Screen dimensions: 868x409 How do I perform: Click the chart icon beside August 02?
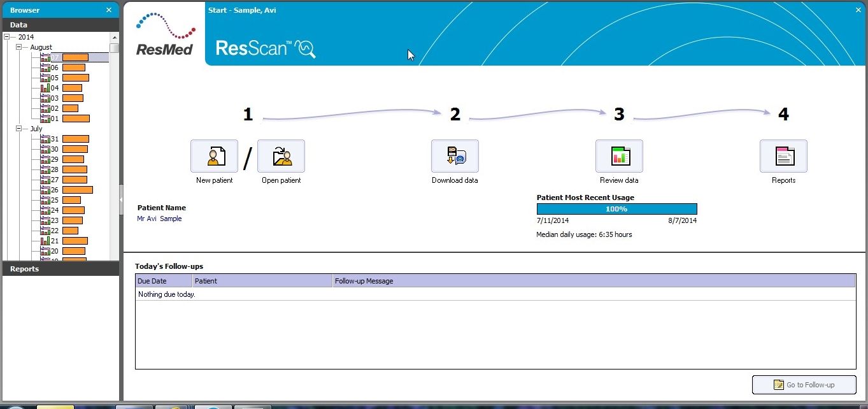pyautogui.click(x=45, y=108)
